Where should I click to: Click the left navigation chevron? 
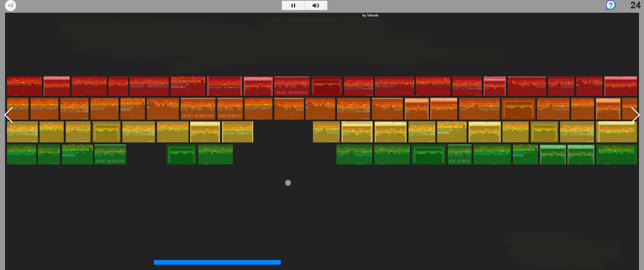9,115
